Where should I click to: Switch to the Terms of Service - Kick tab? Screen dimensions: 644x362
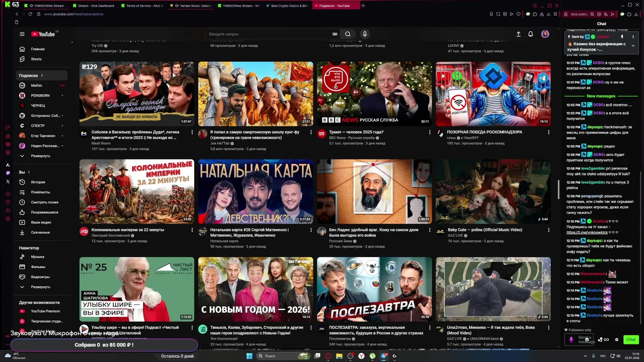coord(142,6)
